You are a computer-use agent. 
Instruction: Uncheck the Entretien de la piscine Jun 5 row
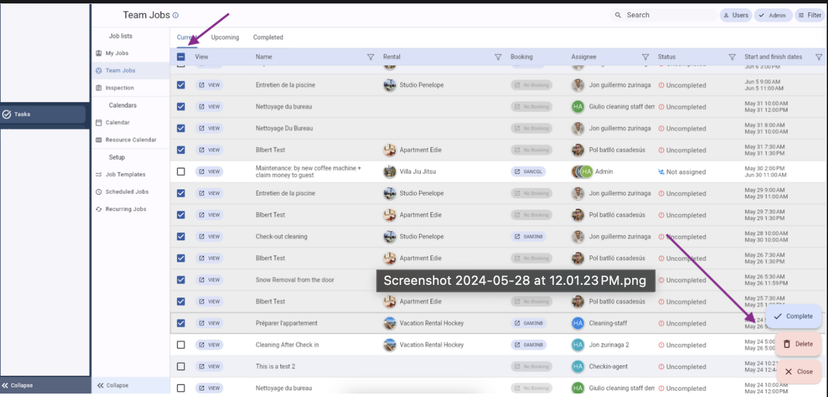181,85
